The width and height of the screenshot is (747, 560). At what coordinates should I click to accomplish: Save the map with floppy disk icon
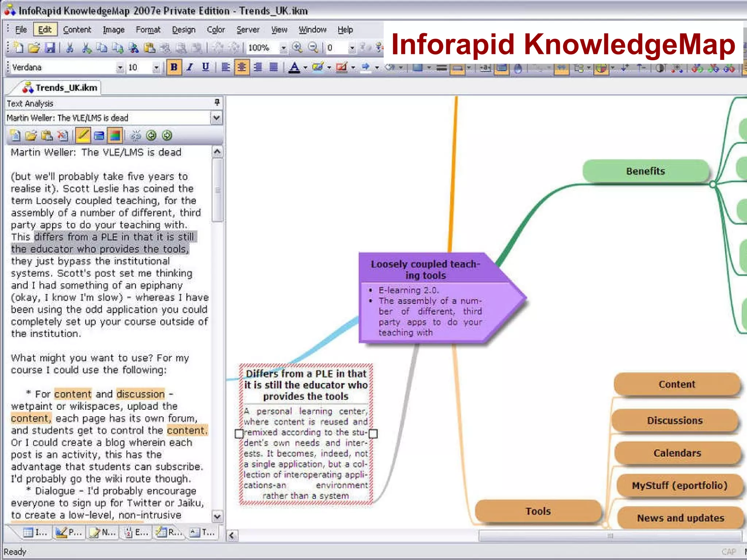[x=50, y=48]
